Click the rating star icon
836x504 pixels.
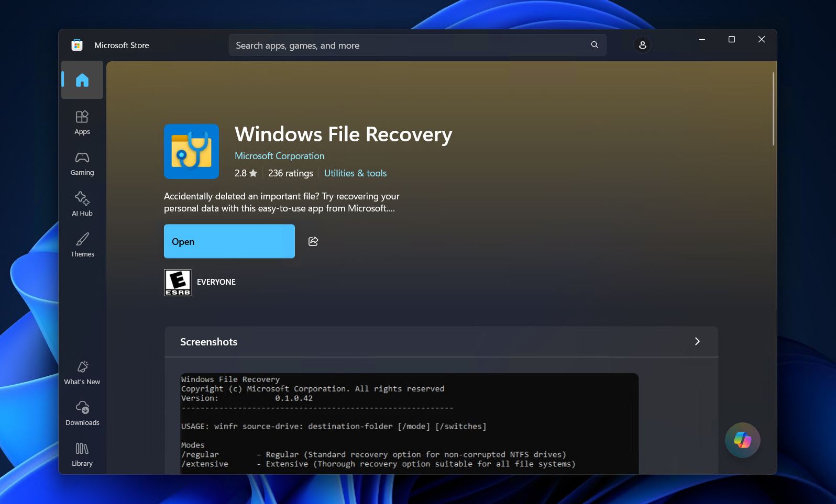[x=253, y=173]
